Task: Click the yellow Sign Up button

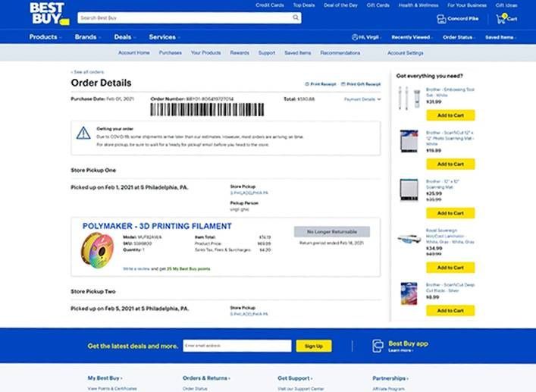Action: click(314, 347)
